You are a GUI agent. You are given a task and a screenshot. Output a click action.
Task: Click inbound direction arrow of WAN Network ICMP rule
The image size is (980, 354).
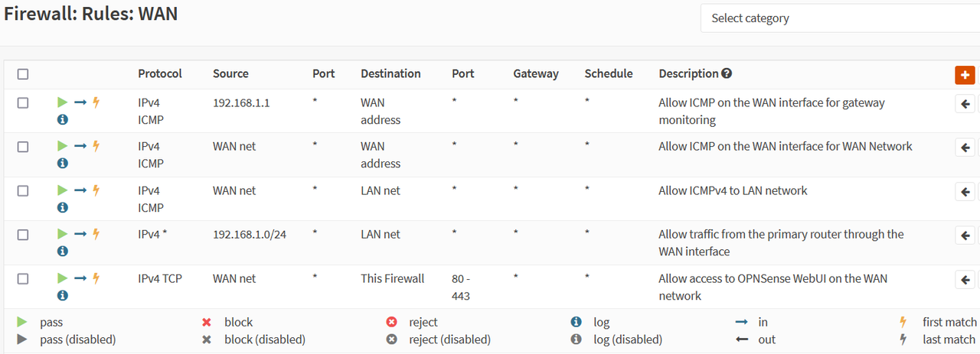(x=80, y=146)
